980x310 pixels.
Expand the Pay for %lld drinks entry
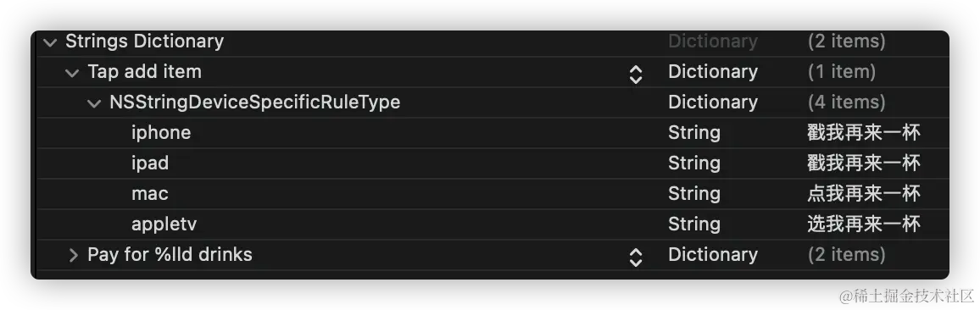pyautogui.click(x=73, y=255)
